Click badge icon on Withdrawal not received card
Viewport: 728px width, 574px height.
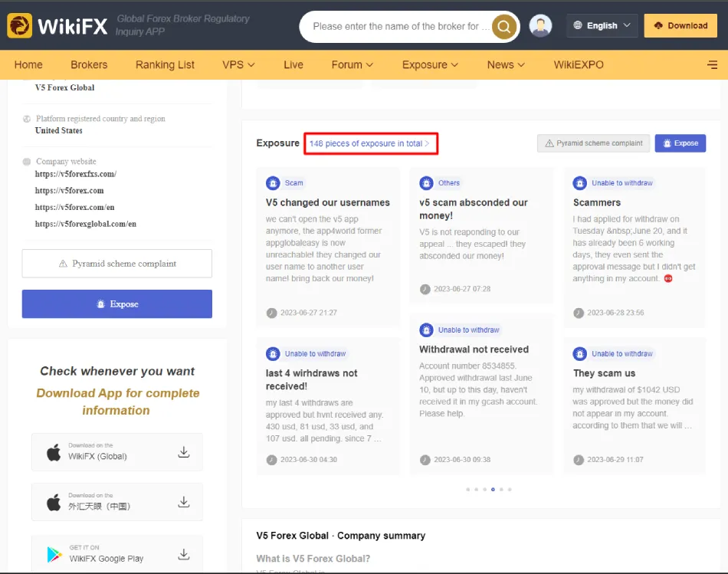pos(426,330)
